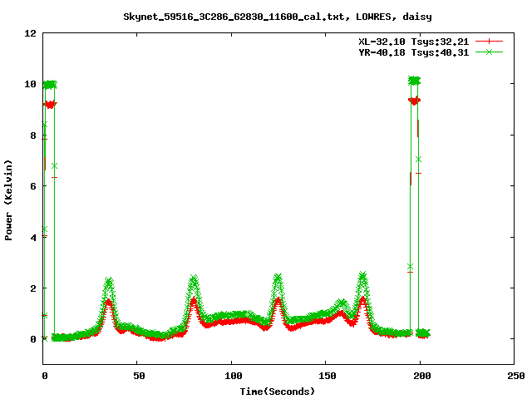Click y-axis tick label 8
Image resolution: width=532 pixels, height=399 pixels.
point(33,135)
